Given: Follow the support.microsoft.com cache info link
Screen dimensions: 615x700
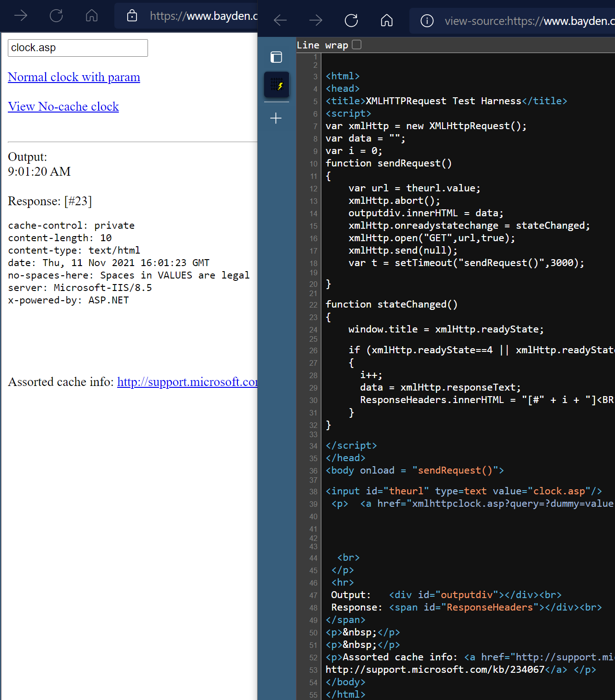Looking at the screenshot, I should 187,382.
